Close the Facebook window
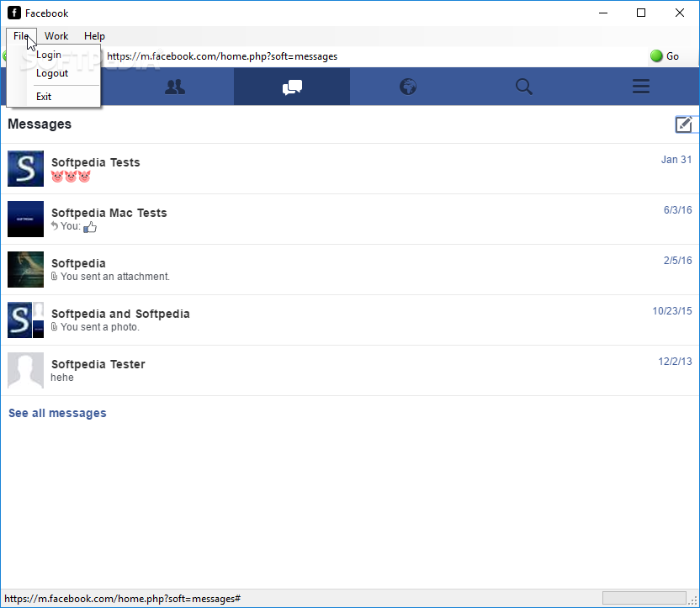Image resolution: width=700 pixels, height=608 pixels. point(680,13)
